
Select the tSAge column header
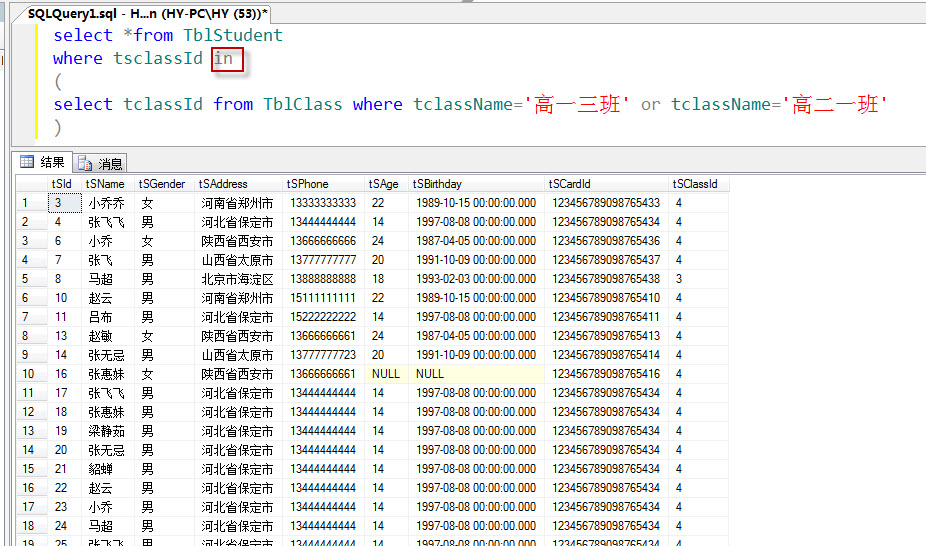383,184
